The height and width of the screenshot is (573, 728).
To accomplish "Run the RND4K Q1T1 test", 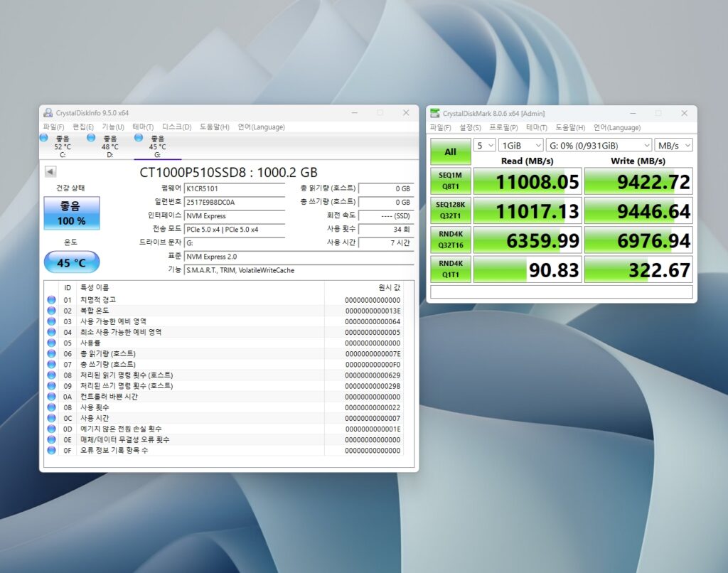I will [x=450, y=269].
